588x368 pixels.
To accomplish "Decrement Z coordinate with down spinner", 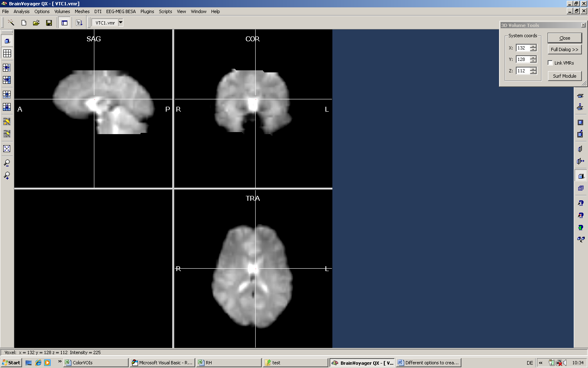I will 533,72.
